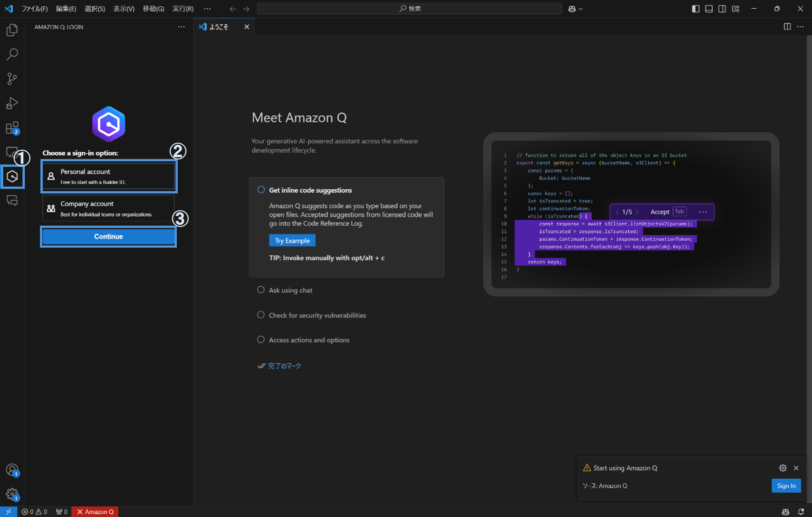The height and width of the screenshot is (517, 812).
Task: Split the editor to the right
Action: 787,27
